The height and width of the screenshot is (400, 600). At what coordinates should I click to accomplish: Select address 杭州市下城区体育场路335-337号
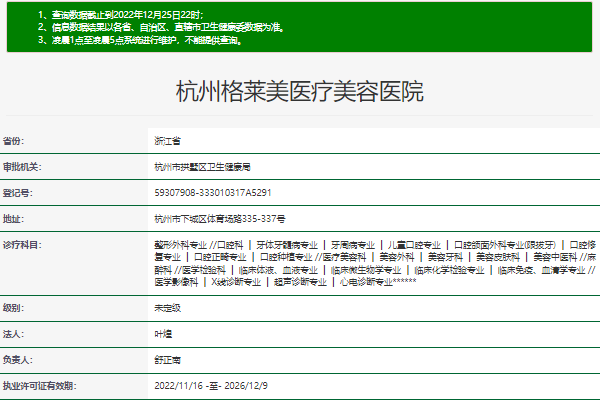point(220,219)
